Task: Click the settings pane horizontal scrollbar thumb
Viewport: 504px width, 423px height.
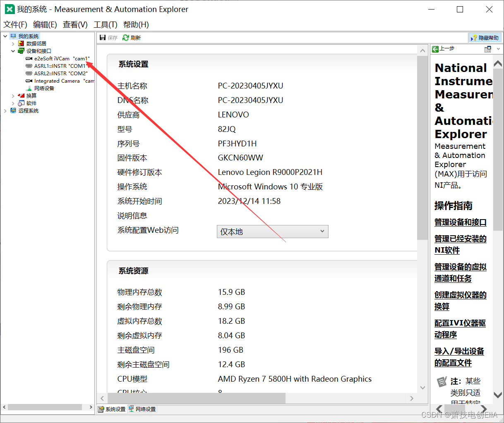Action: coord(197,398)
